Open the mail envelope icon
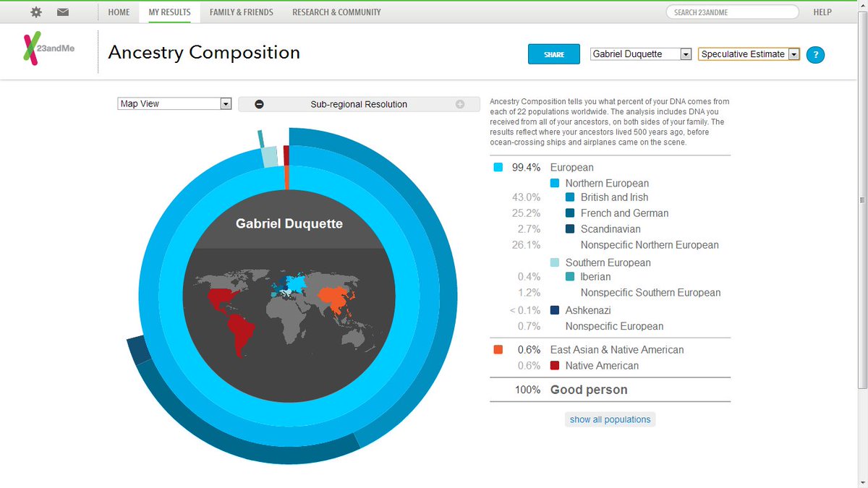The height and width of the screenshot is (488, 868). click(63, 12)
